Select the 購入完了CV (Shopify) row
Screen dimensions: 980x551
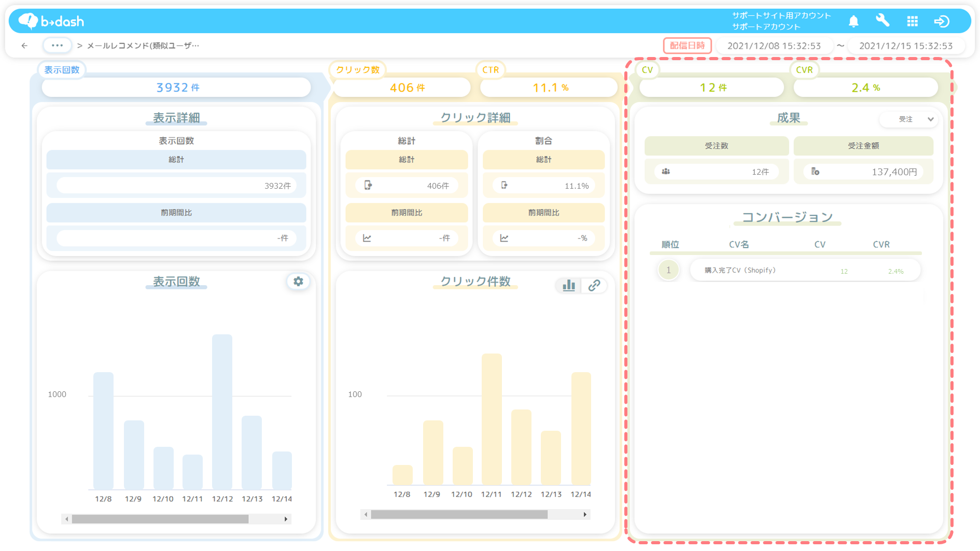(x=805, y=270)
